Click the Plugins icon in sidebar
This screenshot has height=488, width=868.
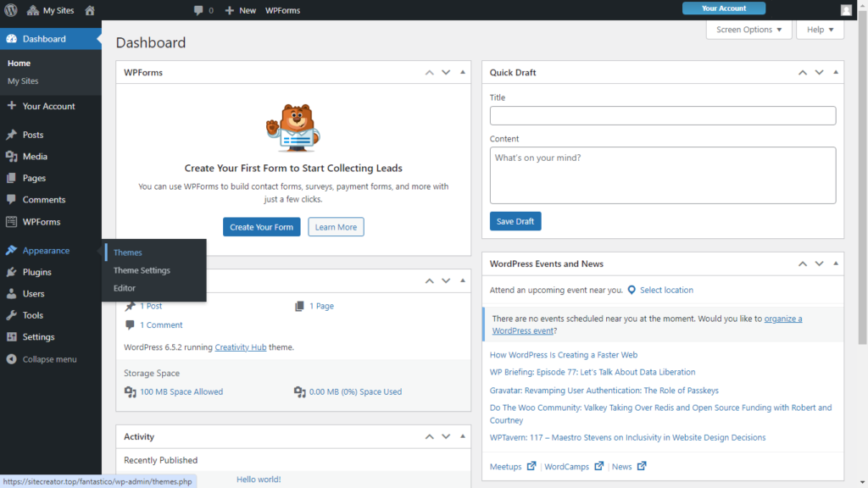[x=11, y=273]
